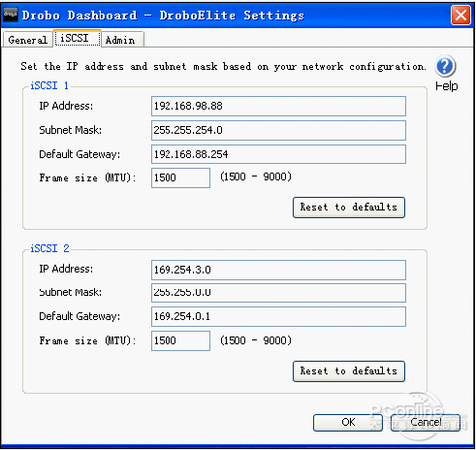
Task: Close the DroboElite Settings window
Action: (x=460, y=15)
